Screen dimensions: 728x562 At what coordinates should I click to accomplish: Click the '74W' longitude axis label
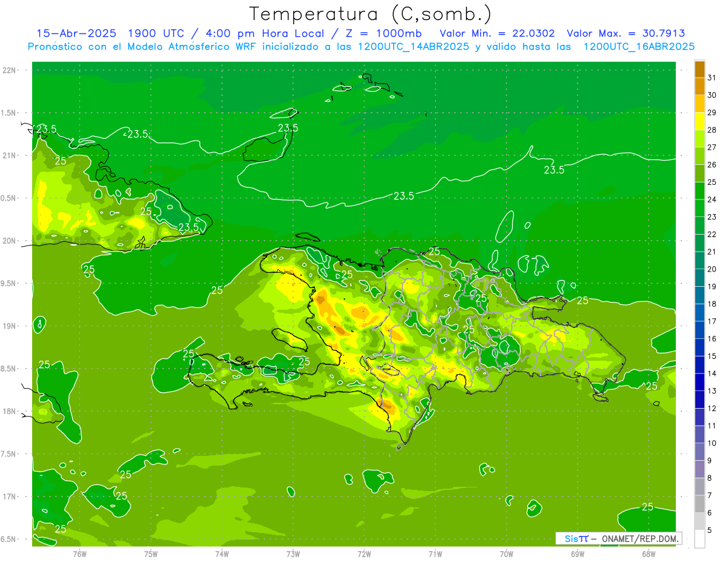click(222, 554)
